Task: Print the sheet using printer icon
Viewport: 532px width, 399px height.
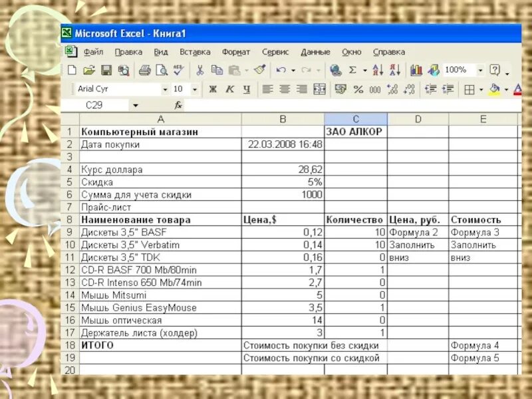Action: [144, 70]
